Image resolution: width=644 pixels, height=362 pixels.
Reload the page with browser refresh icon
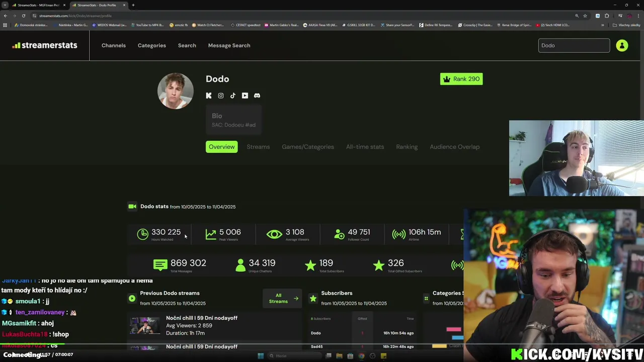point(23,16)
